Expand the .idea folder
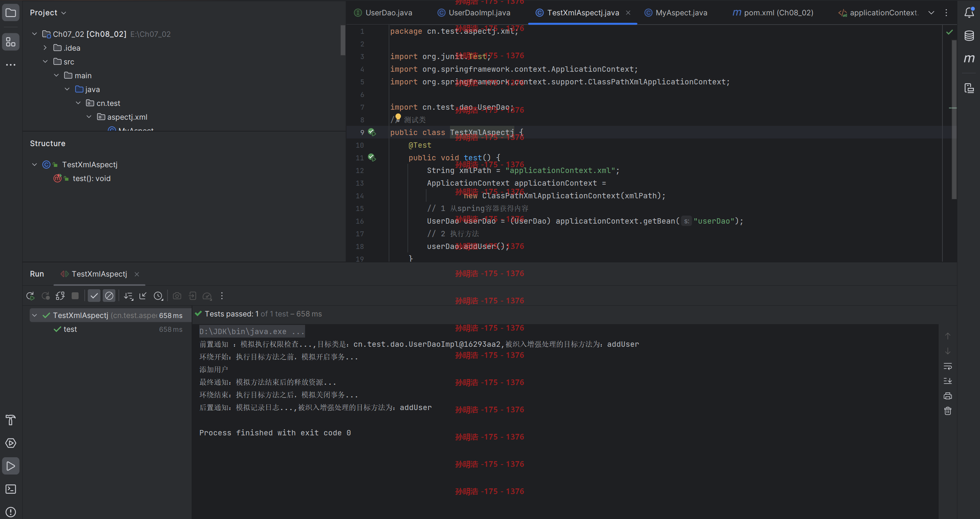 coord(45,48)
